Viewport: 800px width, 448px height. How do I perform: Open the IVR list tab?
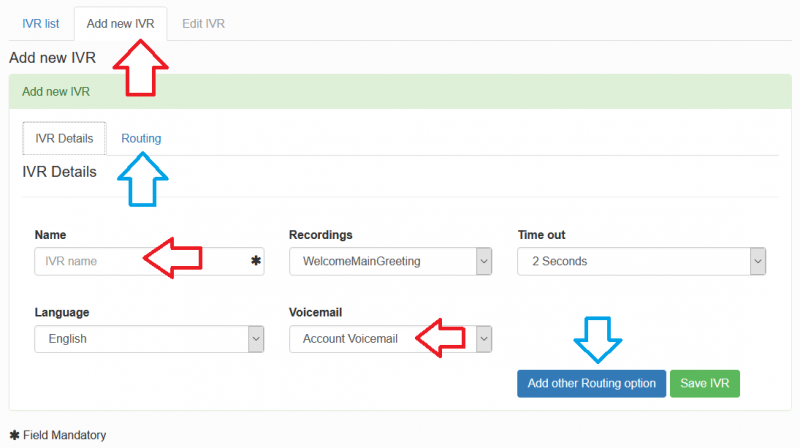pos(40,23)
